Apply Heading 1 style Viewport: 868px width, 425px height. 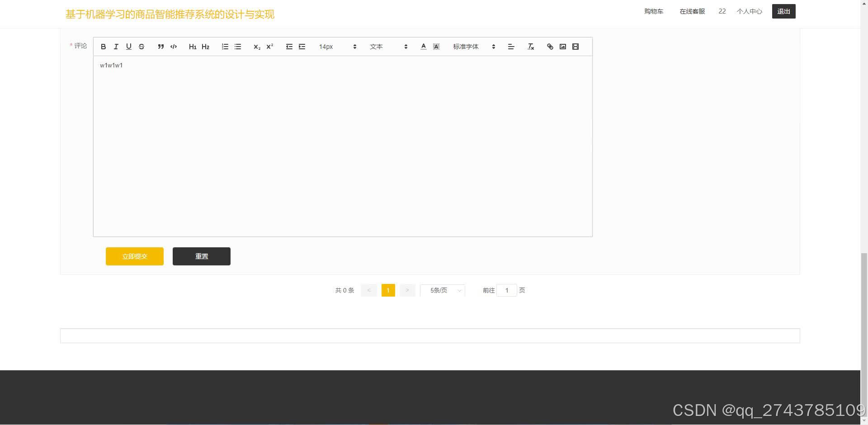point(193,47)
